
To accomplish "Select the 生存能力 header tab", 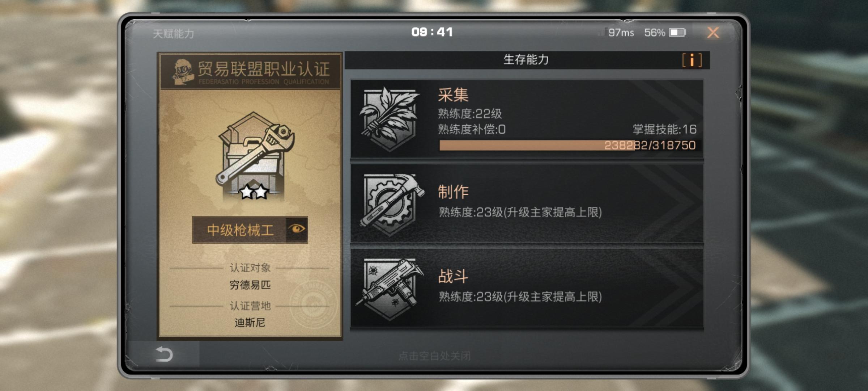I will 526,60.
